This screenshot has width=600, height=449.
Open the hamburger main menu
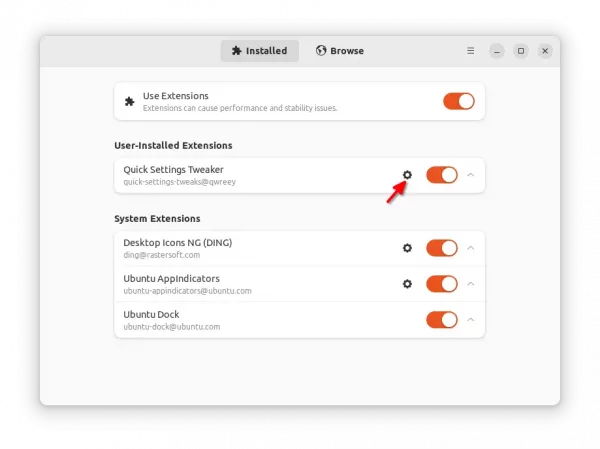[x=471, y=51]
